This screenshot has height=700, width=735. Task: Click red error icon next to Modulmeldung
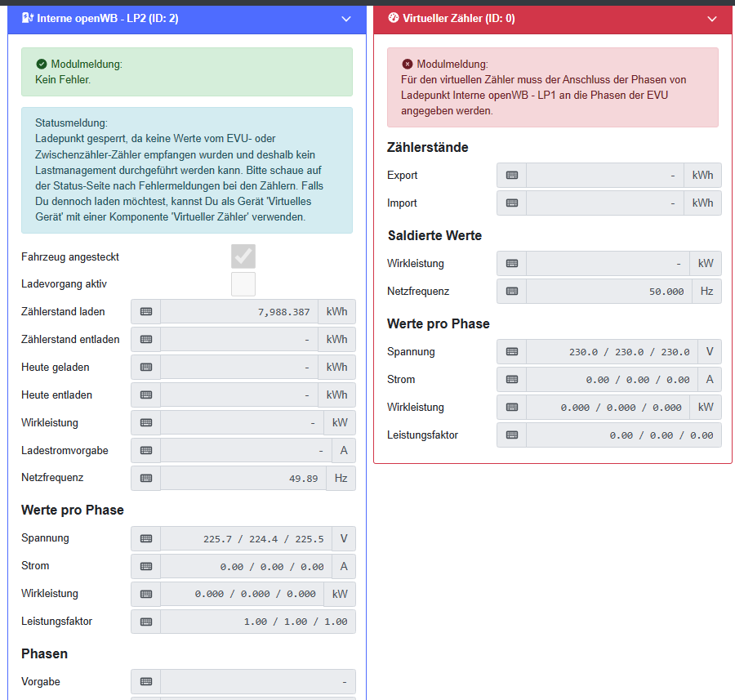pos(408,64)
